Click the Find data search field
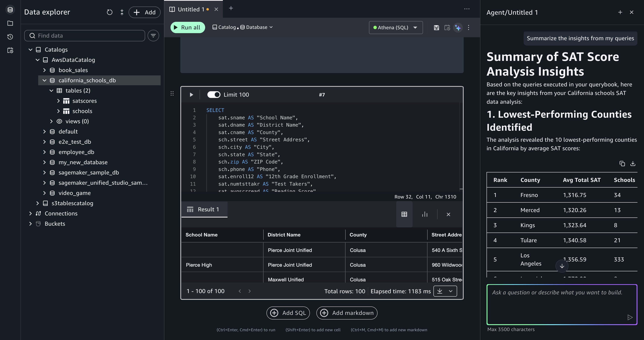Image resolution: width=644 pixels, height=340 pixels. click(x=85, y=36)
